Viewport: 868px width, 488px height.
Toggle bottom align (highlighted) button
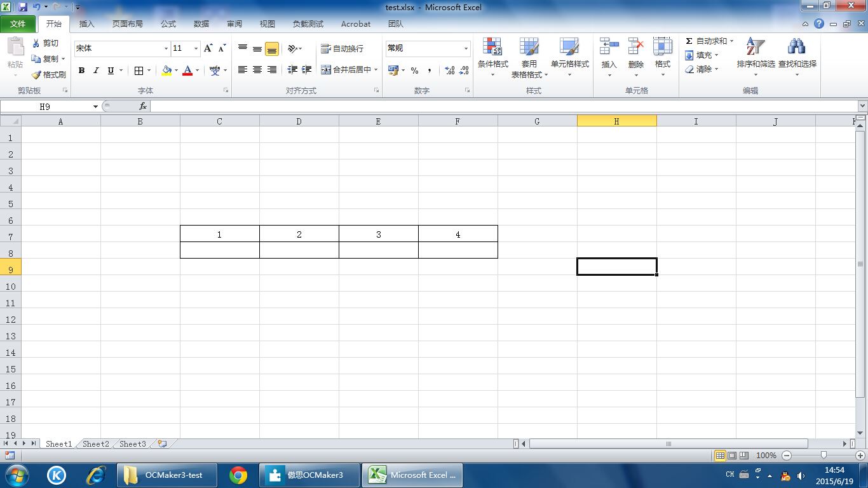[272, 49]
